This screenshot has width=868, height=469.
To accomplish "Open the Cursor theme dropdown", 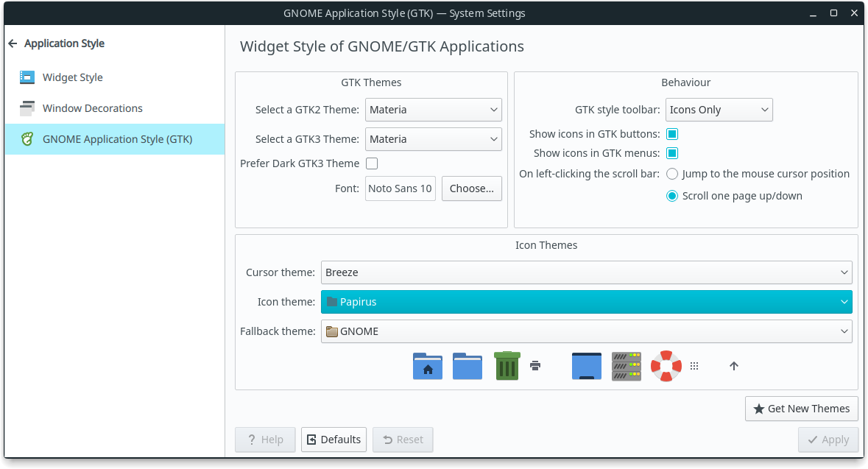I will coord(586,272).
